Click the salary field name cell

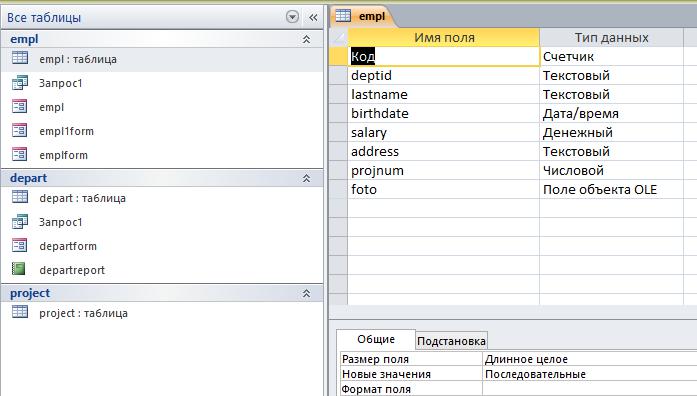pos(444,132)
